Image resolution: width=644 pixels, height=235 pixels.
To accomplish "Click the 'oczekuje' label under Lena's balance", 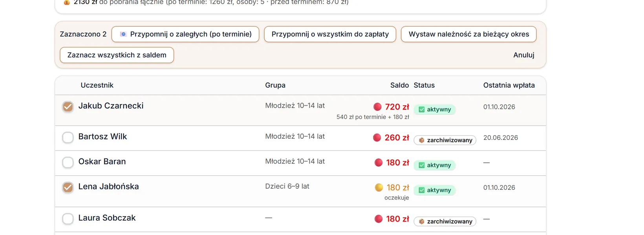I will (397, 198).
